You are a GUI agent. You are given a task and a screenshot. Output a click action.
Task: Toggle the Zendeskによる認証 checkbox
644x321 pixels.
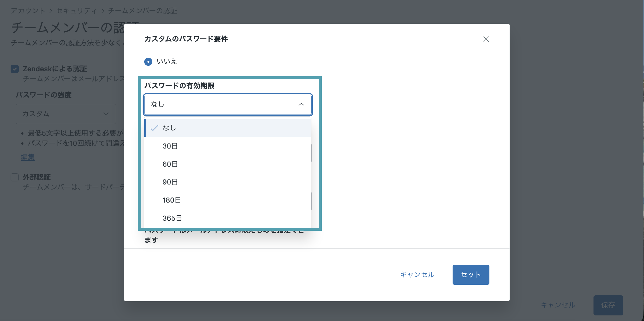pyautogui.click(x=15, y=69)
